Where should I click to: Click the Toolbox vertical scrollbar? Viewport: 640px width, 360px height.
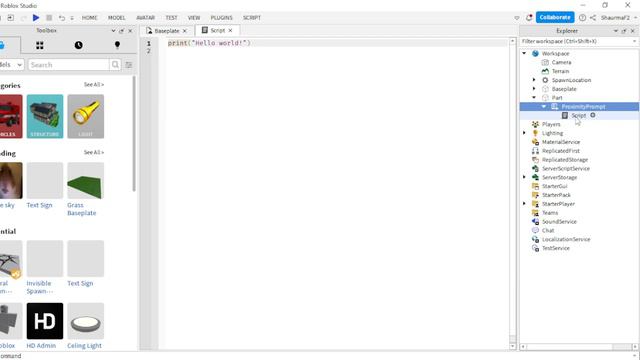tap(134, 135)
